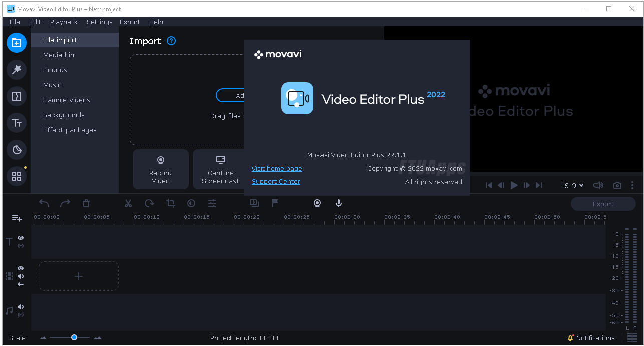Click the Export button above timeline
Viewport: 644px width, 346px height.
(x=603, y=204)
